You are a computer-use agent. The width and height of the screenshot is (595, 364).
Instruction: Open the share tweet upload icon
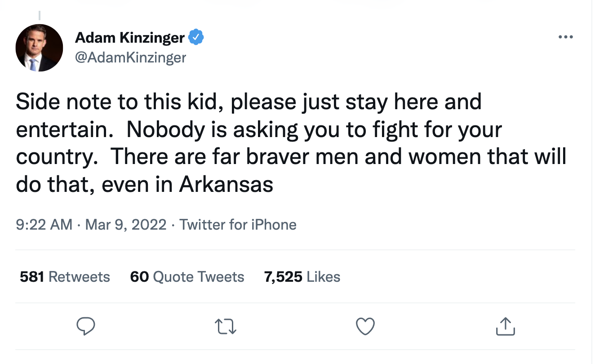point(505,326)
